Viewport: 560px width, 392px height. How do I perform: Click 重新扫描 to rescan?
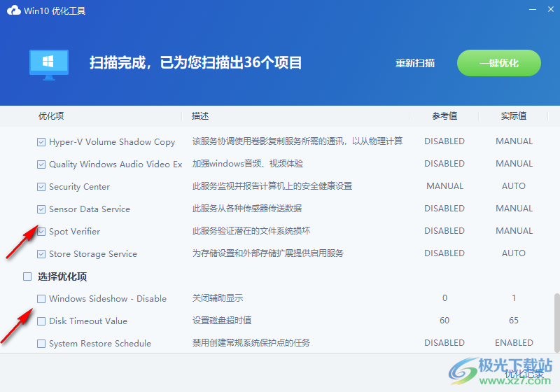tap(415, 63)
